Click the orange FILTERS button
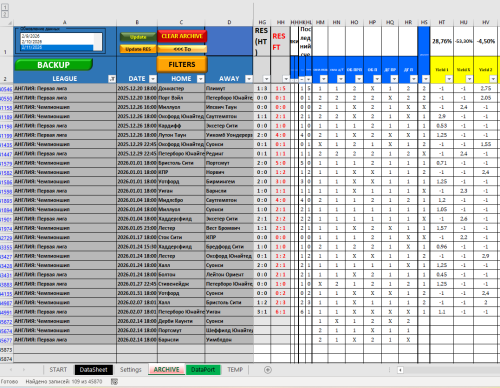Image resolution: width=500 pixels, height=388 pixels. 182,64
